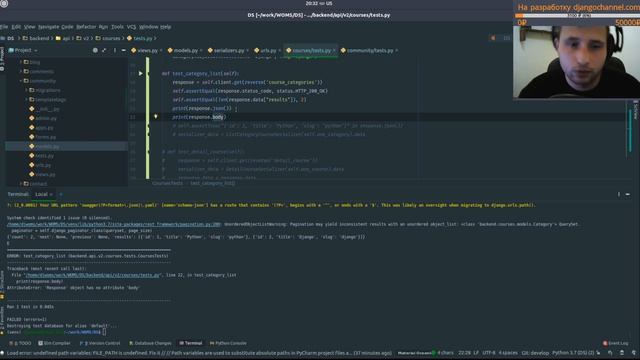Change the 4 spaces indent setting
Screen dimensions: 640x360
[508, 353]
